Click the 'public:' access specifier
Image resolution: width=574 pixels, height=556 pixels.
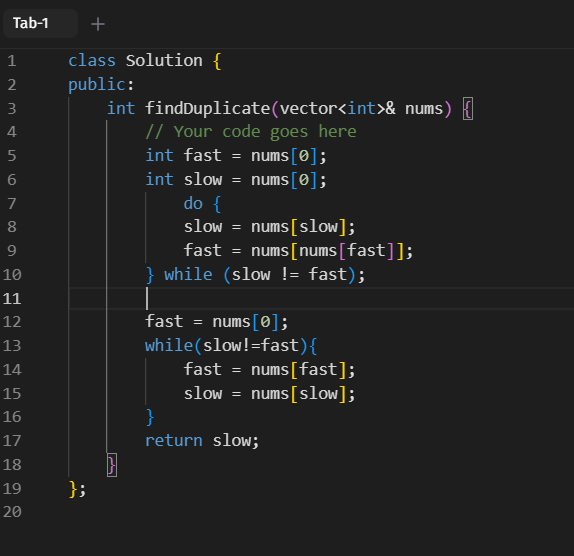pyautogui.click(x=101, y=85)
